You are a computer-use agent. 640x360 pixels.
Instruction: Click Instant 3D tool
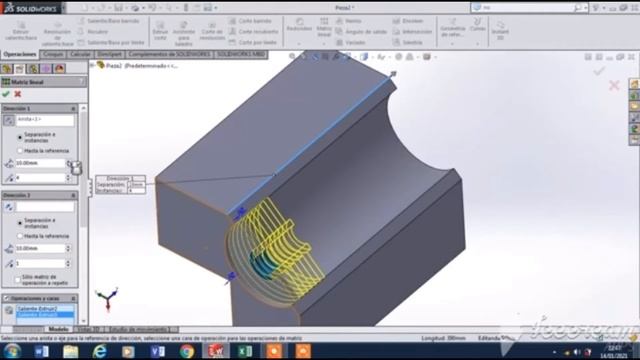(x=500, y=30)
